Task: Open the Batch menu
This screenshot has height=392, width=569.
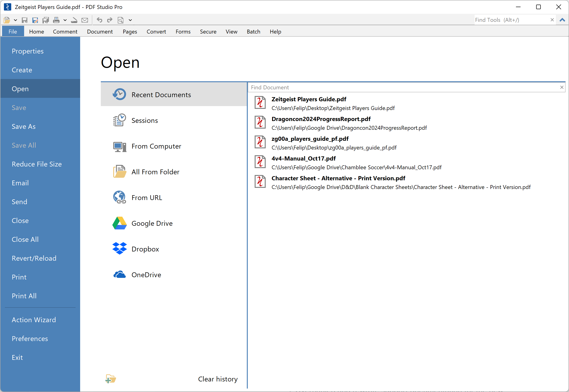Action: coord(254,31)
